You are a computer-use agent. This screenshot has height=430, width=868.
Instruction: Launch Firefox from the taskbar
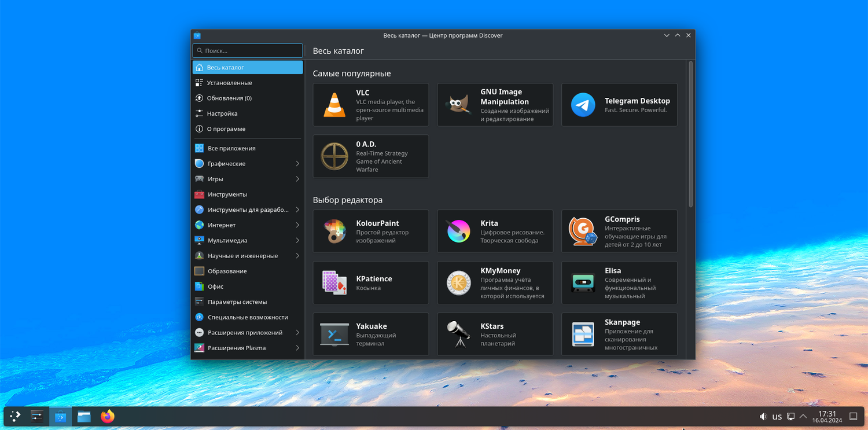click(x=107, y=416)
